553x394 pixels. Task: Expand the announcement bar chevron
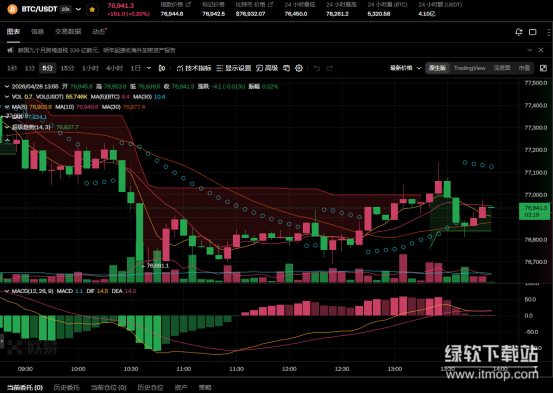click(529, 50)
